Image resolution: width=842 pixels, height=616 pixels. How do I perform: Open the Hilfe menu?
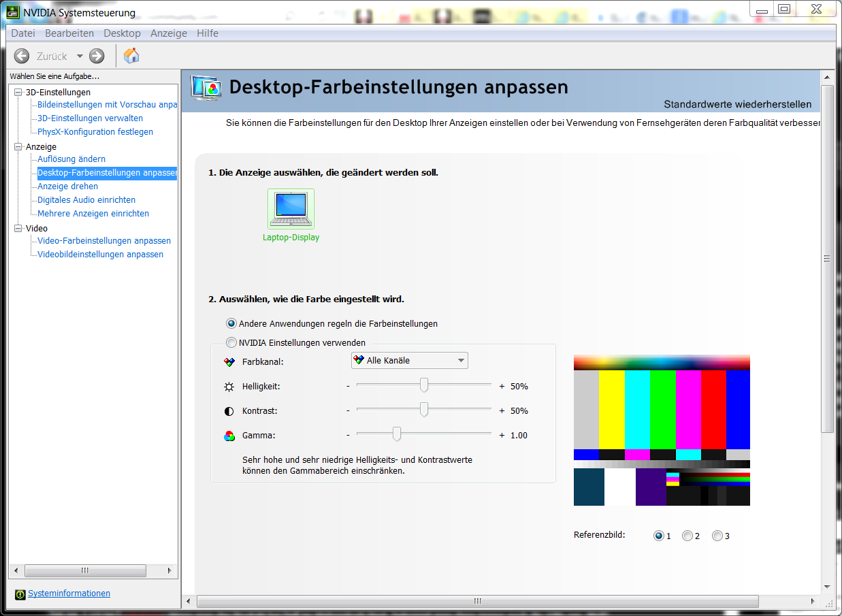tap(208, 33)
